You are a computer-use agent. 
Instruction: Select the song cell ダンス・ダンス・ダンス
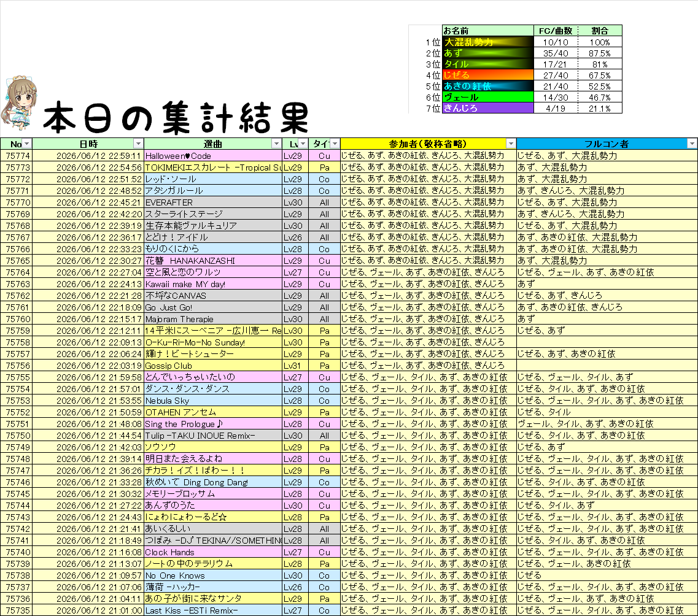213,389
